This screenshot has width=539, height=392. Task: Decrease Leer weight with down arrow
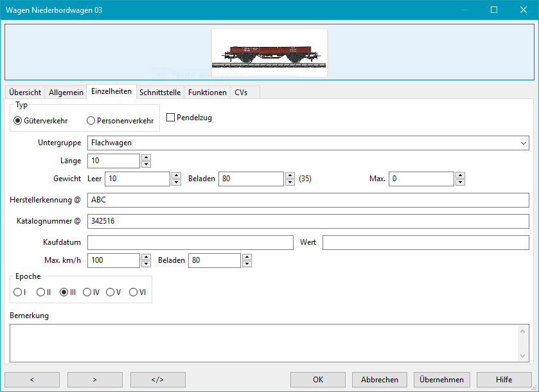(176, 183)
